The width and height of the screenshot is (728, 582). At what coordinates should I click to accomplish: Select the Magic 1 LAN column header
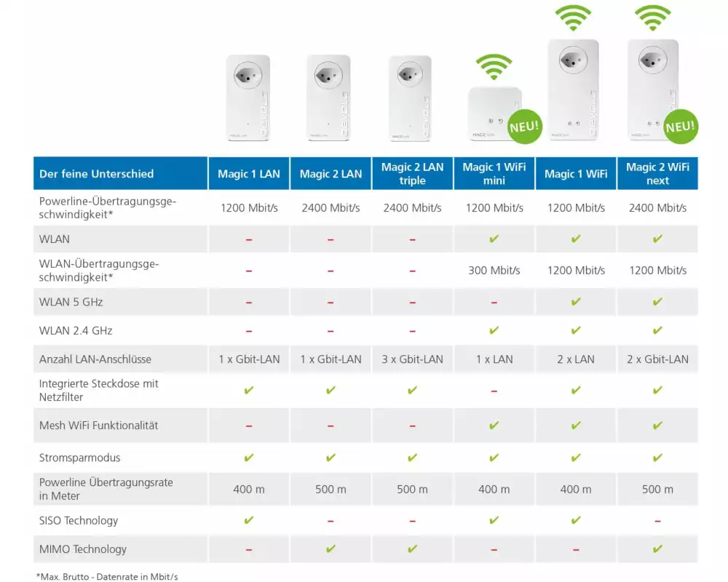(x=248, y=174)
